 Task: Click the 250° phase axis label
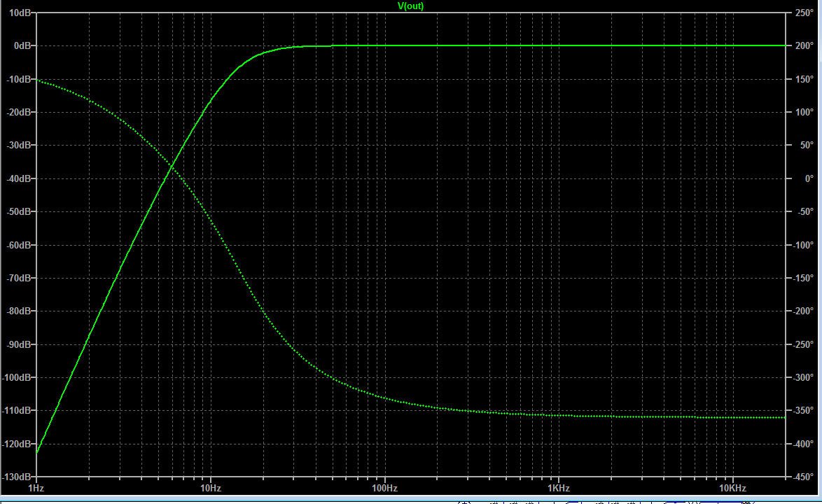coord(804,13)
